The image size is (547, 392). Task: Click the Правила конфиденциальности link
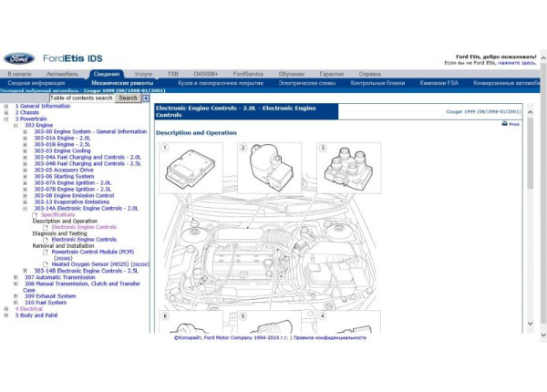point(334,335)
